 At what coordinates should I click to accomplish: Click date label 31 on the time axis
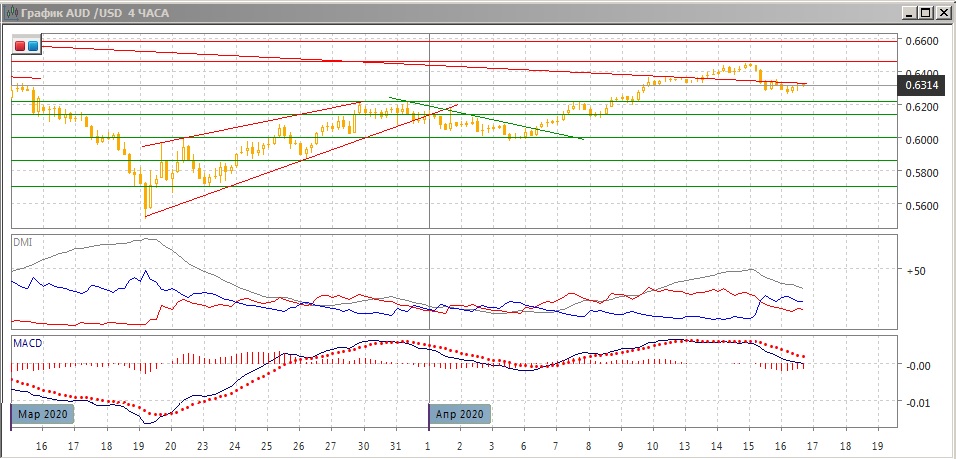(395, 444)
